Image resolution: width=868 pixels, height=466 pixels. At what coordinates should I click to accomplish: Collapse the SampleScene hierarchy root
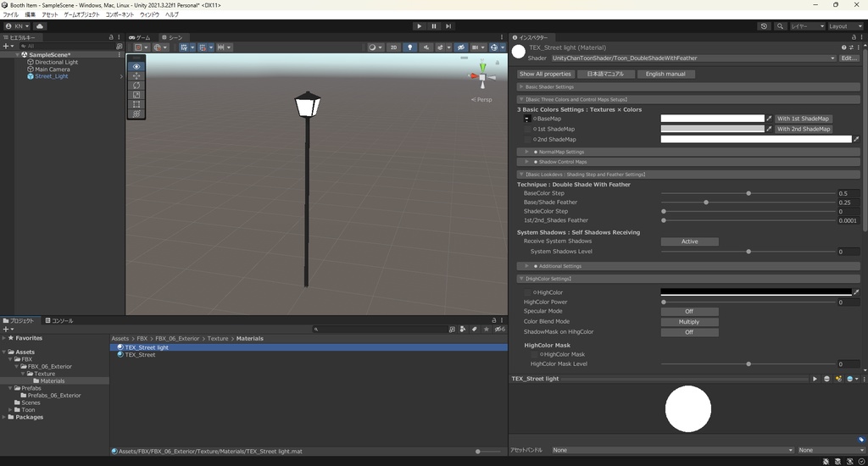pyautogui.click(x=17, y=55)
